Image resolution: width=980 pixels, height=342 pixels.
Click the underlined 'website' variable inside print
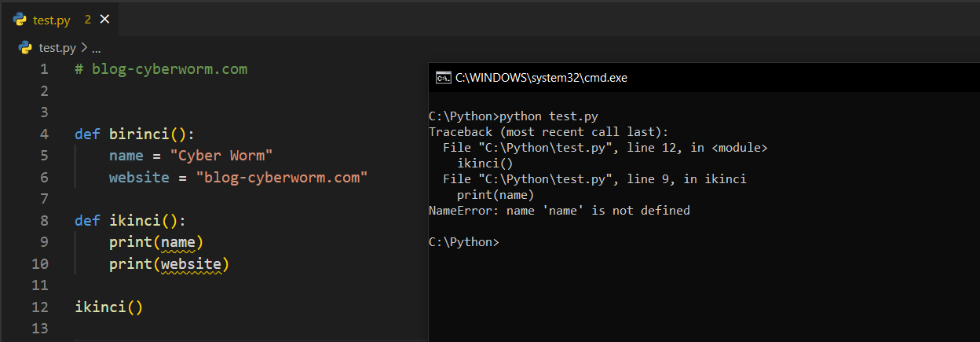click(191, 263)
